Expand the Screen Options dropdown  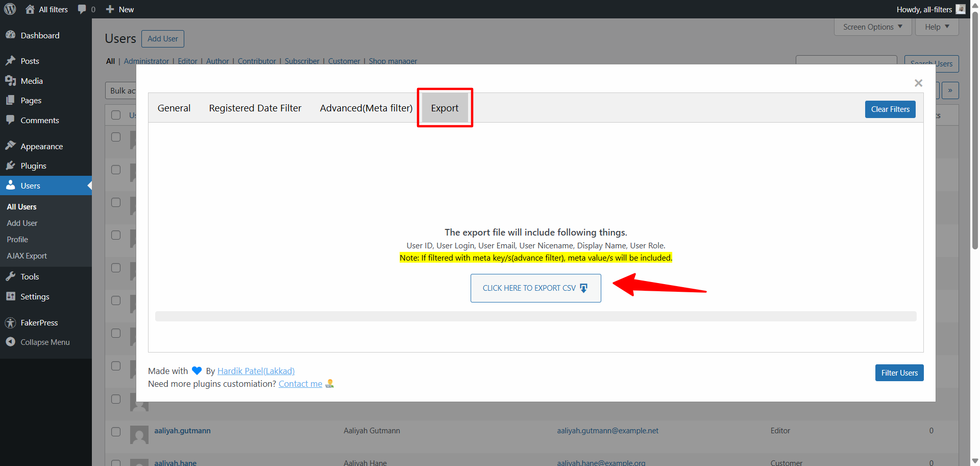tap(872, 27)
